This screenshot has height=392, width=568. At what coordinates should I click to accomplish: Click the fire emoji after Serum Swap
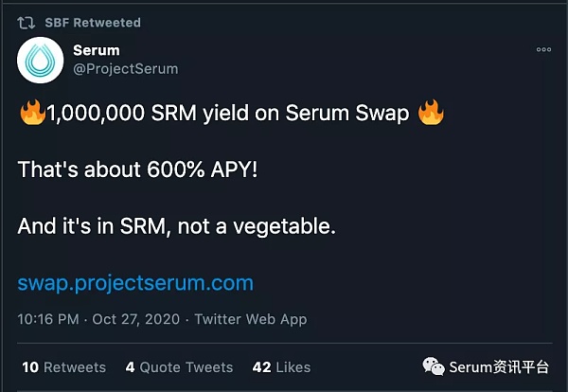pos(431,112)
